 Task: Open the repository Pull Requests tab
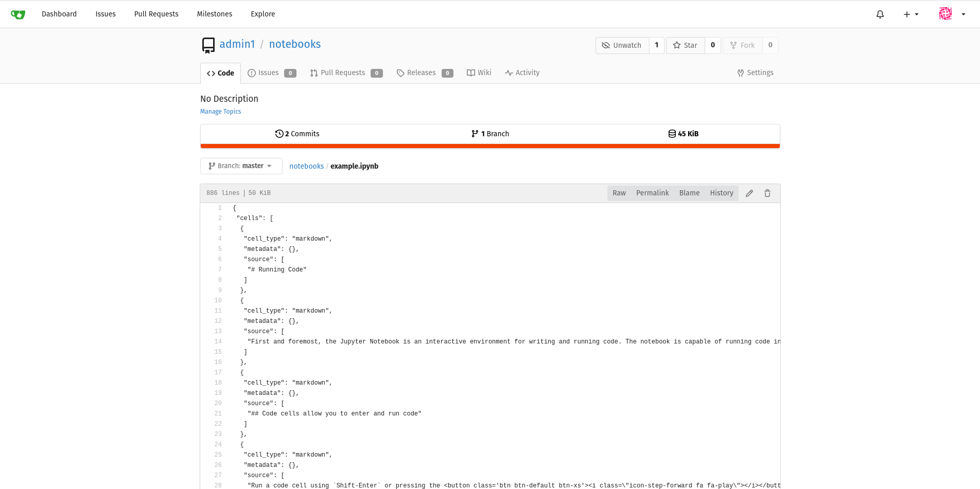(x=346, y=73)
